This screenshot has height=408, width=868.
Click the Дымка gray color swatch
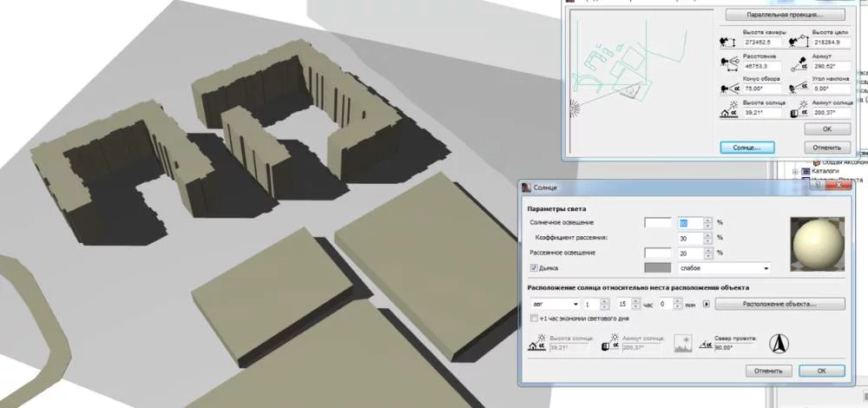pos(658,268)
